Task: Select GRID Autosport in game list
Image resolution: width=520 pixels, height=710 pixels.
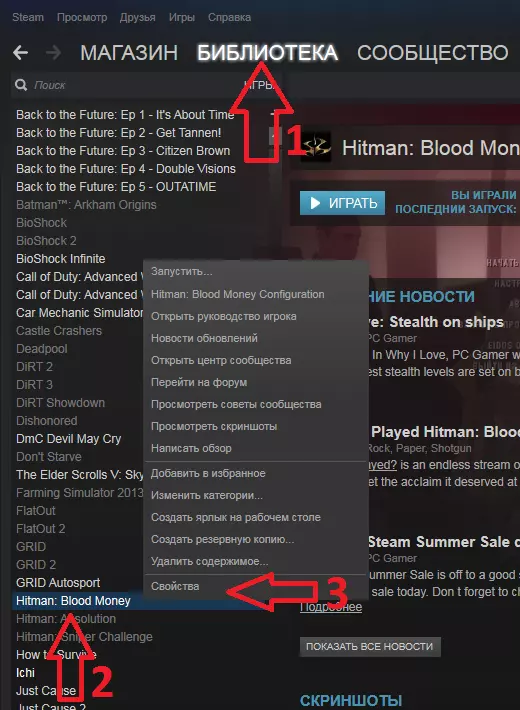Action: (58, 583)
